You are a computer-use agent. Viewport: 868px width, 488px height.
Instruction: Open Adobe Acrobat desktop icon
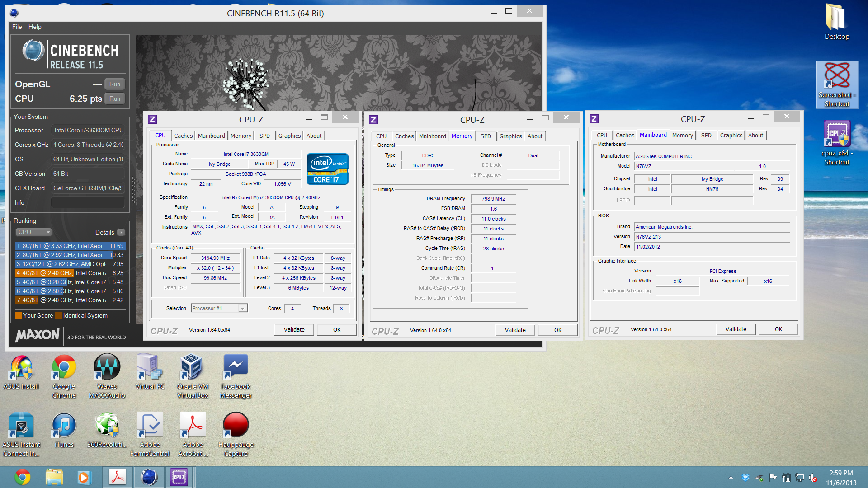click(x=193, y=435)
